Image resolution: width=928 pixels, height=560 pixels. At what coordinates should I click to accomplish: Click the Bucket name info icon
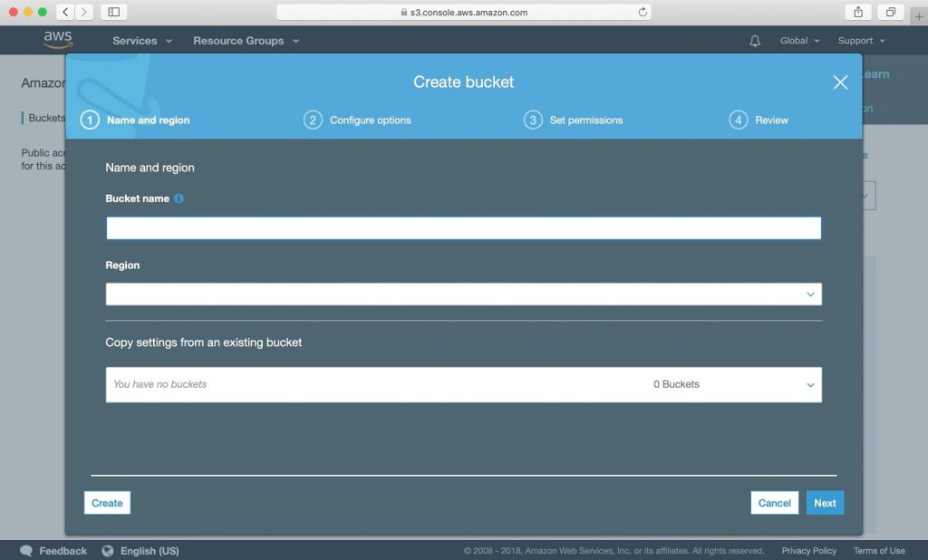179,198
